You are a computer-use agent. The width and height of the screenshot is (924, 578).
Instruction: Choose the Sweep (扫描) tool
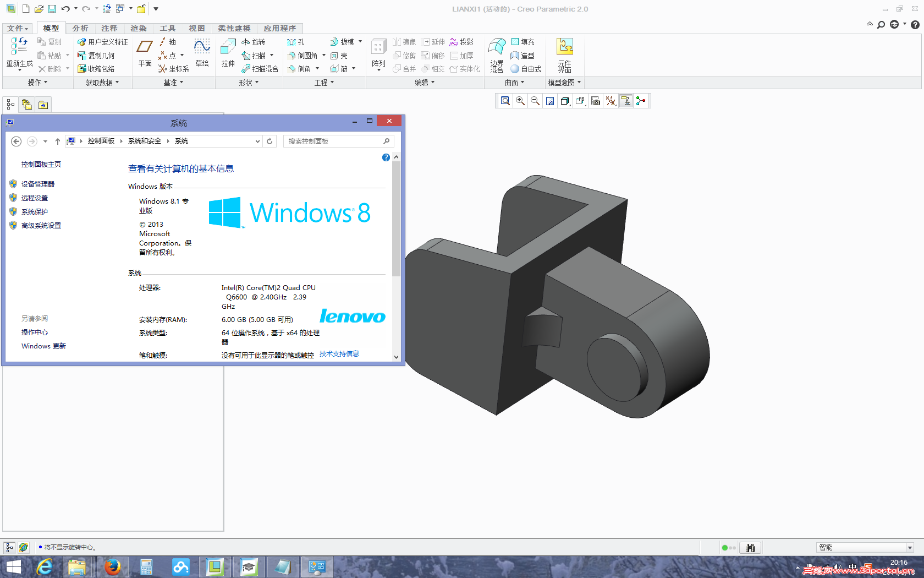(x=254, y=56)
